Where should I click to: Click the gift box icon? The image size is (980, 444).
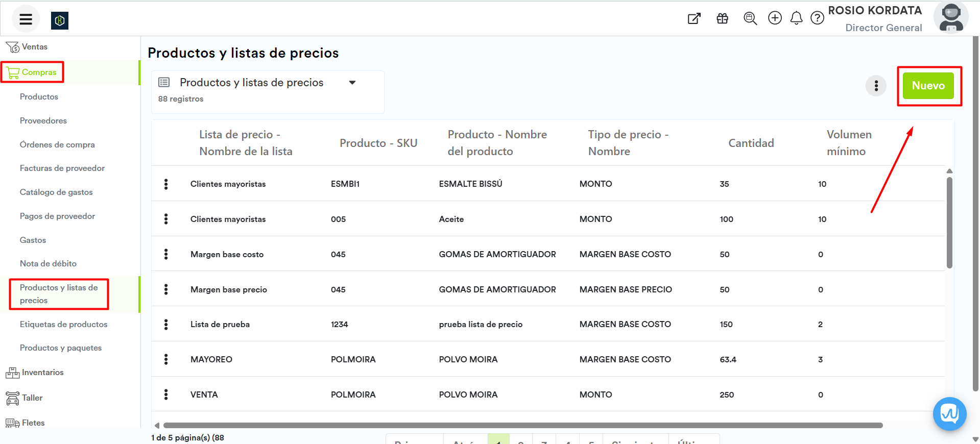click(x=722, y=19)
